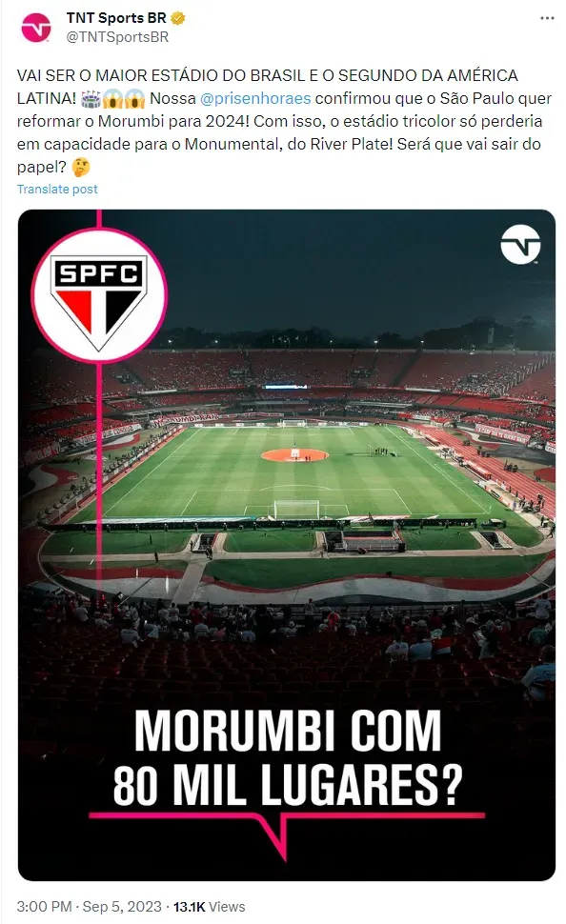Click the Translate post link
566x924 pixels.
coord(57,190)
